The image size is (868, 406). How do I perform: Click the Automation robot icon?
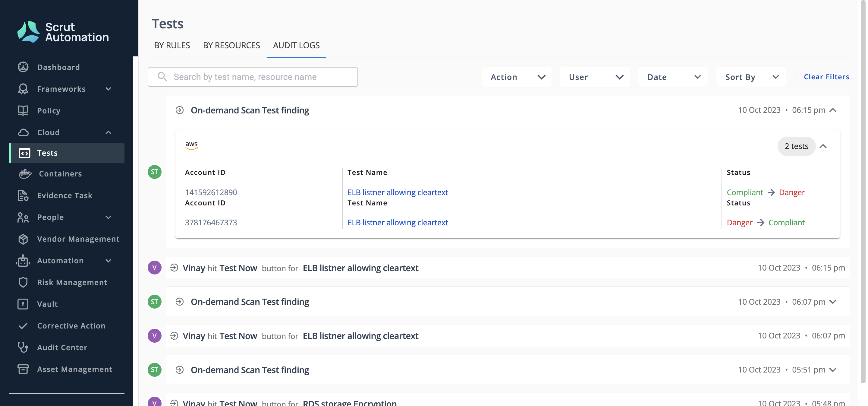click(23, 261)
